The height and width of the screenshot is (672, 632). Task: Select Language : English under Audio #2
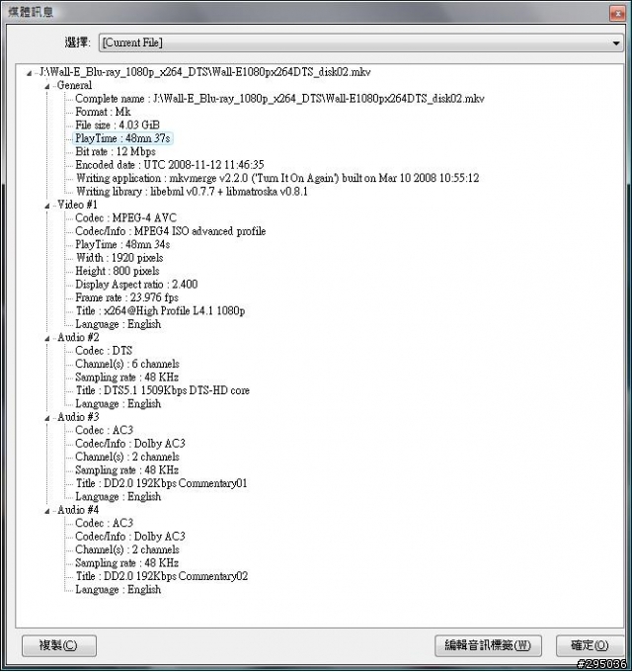coord(118,404)
